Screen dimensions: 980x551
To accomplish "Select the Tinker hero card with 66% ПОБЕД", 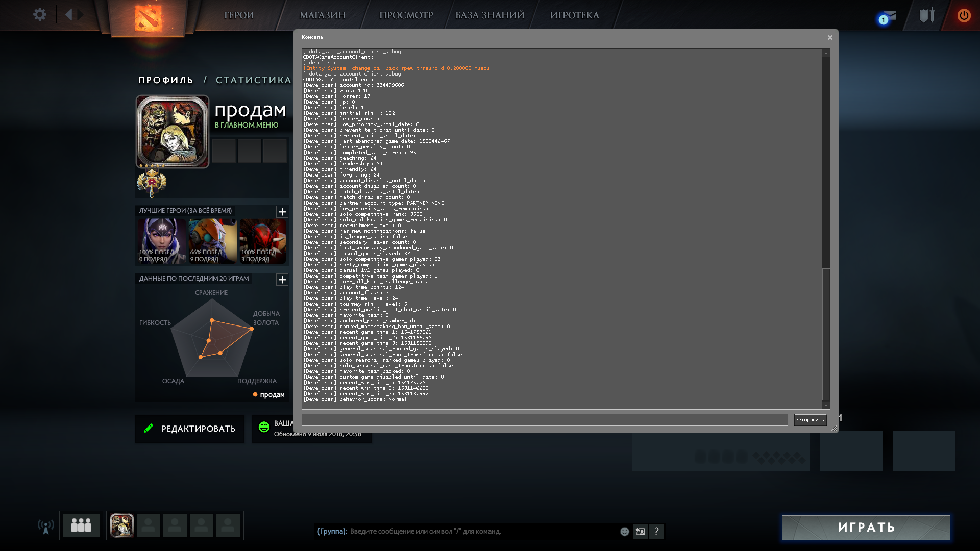I will [x=212, y=241].
